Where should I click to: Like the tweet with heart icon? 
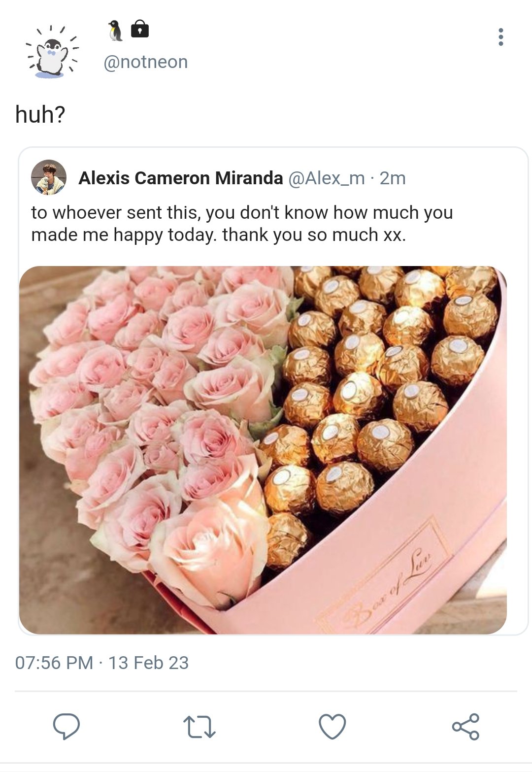click(332, 727)
